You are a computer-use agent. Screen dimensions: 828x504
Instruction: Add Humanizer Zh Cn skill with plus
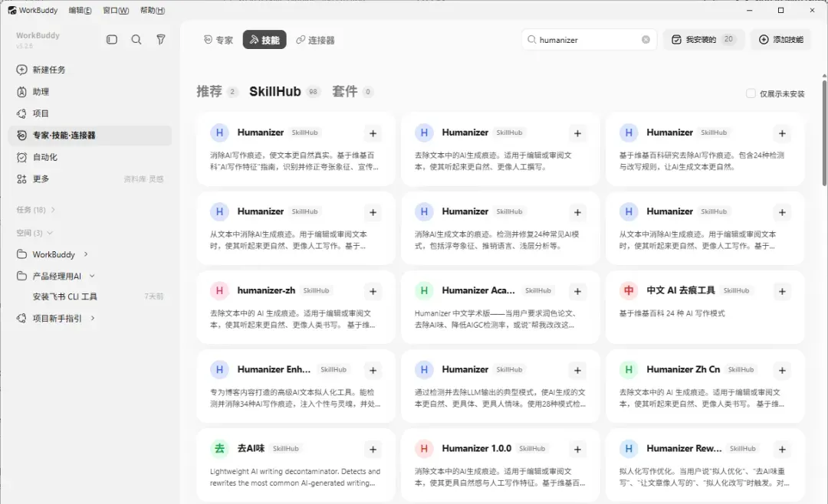782,371
